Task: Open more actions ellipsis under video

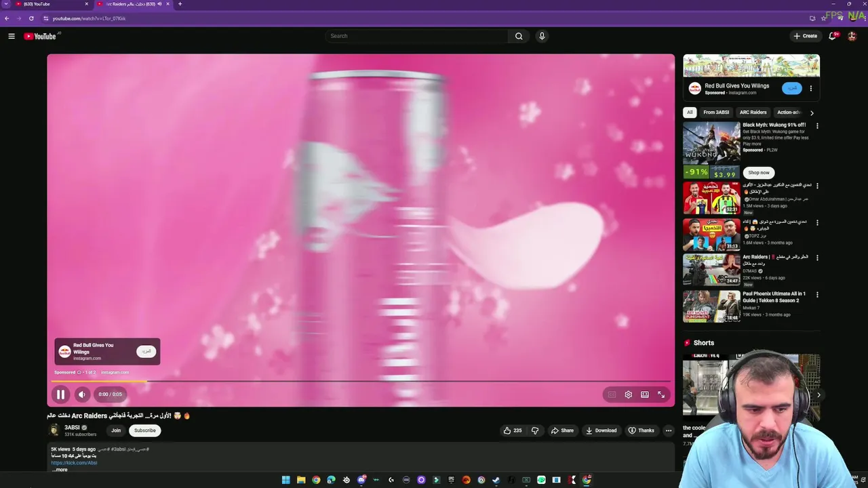Action: [x=669, y=430]
